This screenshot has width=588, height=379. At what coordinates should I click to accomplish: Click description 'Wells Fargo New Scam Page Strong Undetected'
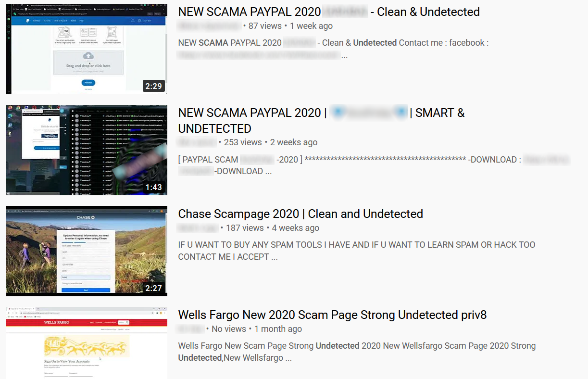357,352
